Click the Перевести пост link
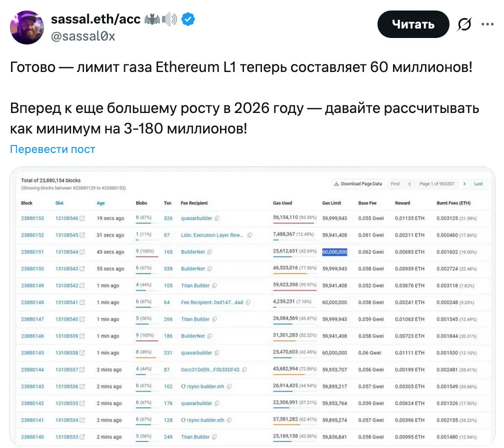Screen dimensions: 504x448 pos(52,149)
